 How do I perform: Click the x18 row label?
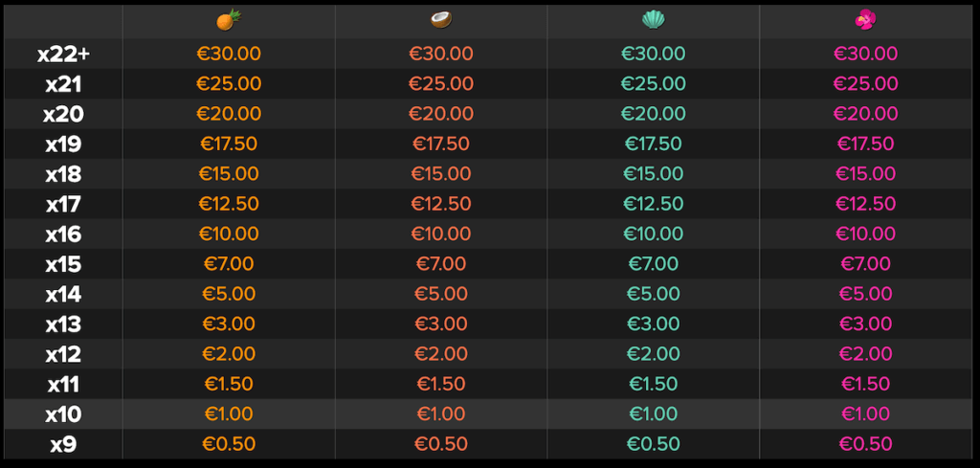[x=63, y=174]
